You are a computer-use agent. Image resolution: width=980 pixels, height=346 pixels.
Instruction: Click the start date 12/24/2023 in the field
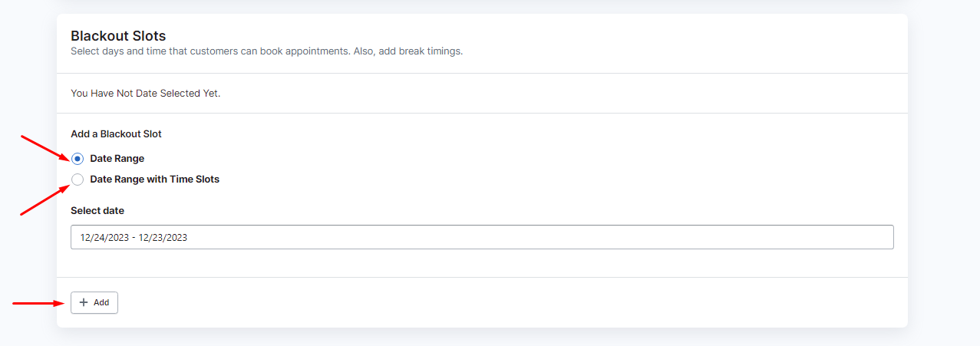pyautogui.click(x=105, y=238)
